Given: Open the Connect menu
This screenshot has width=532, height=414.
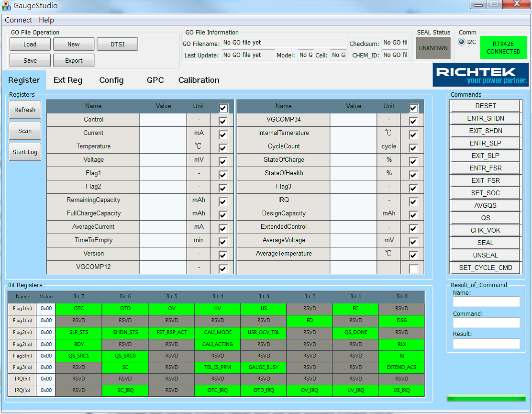Looking at the screenshot, I should [18, 20].
